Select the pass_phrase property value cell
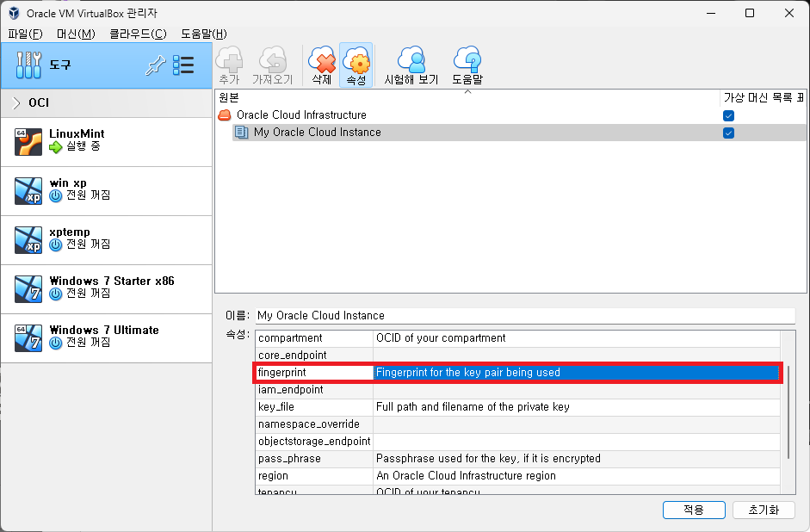Image resolution: width=810 pixels, height=532 pixels. [x=577, y=459]
